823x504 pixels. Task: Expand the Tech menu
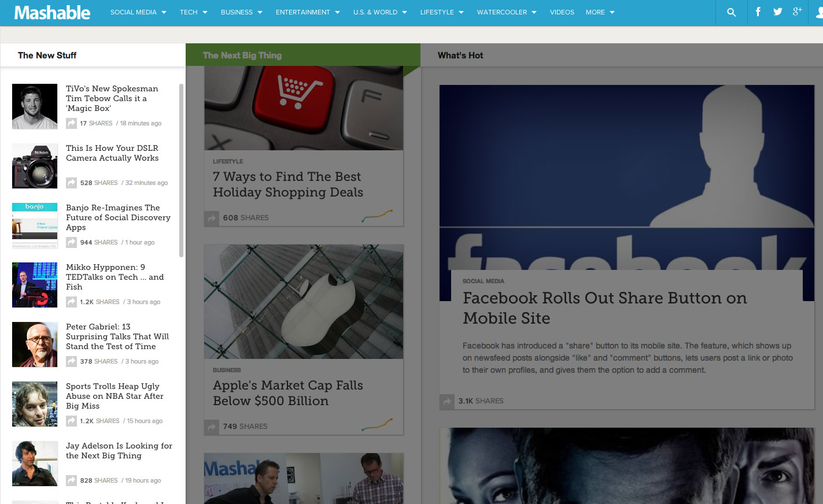194,12
